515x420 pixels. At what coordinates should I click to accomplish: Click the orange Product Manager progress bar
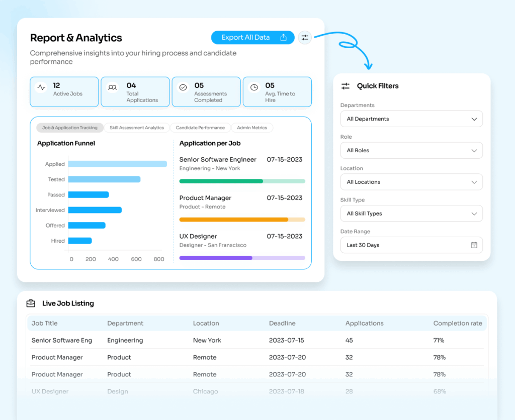(x=242, y=220)
